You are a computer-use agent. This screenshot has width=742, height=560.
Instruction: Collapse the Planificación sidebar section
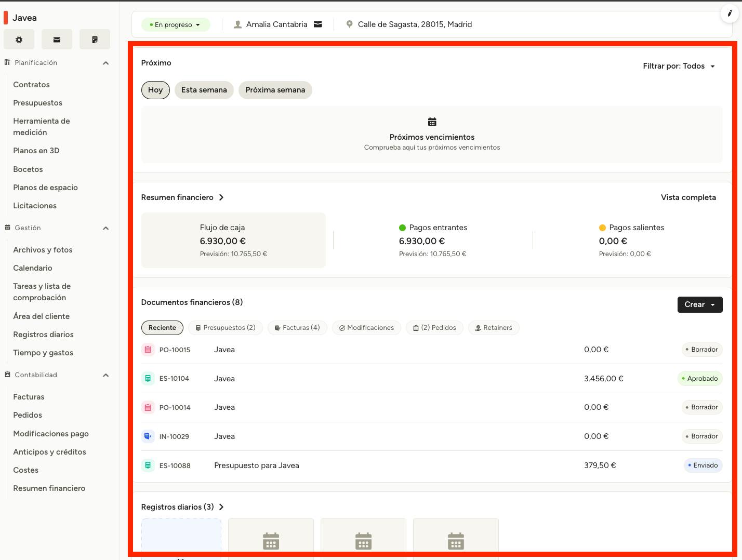[106, 63]
